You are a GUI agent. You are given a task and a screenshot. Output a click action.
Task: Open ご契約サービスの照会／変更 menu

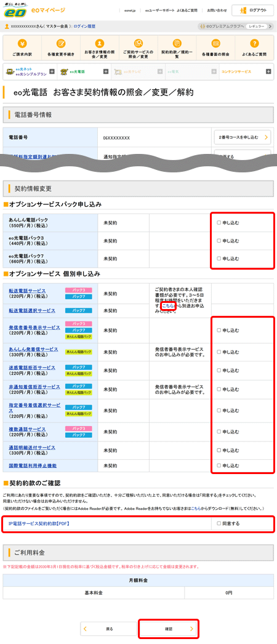point(138,47)
